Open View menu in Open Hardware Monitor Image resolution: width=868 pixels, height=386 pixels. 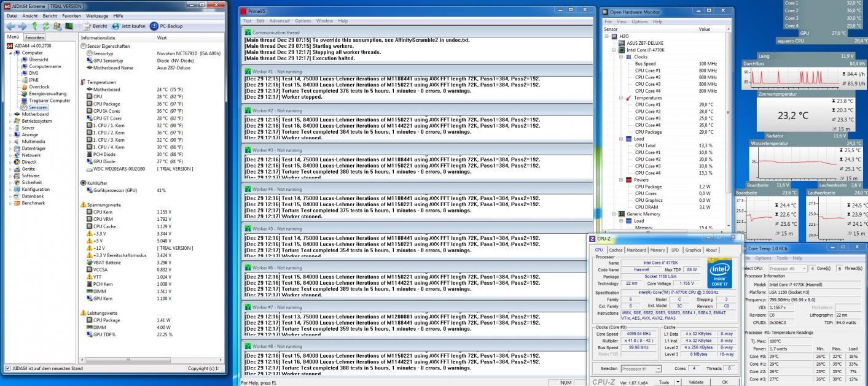(622, 21)
